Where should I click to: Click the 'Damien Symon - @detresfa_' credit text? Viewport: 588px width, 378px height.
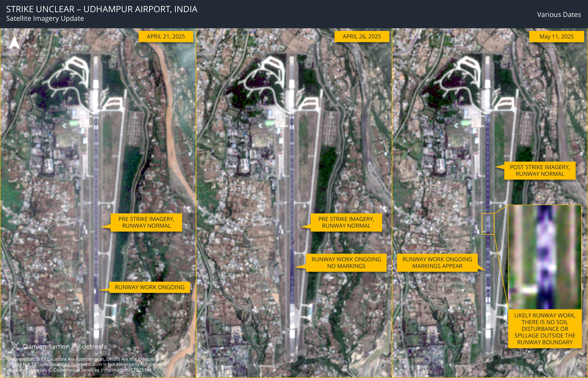click(x=67, y=346)
